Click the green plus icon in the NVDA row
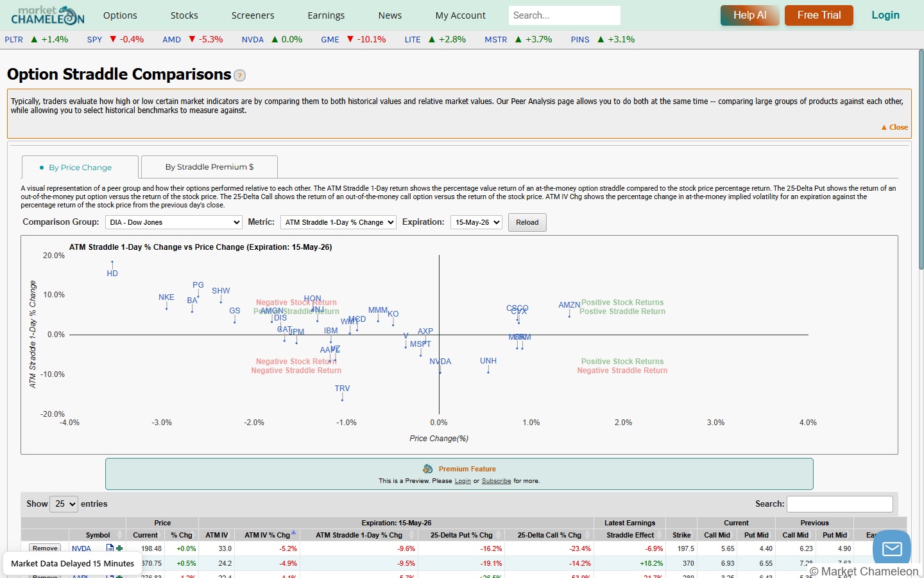 119,548
